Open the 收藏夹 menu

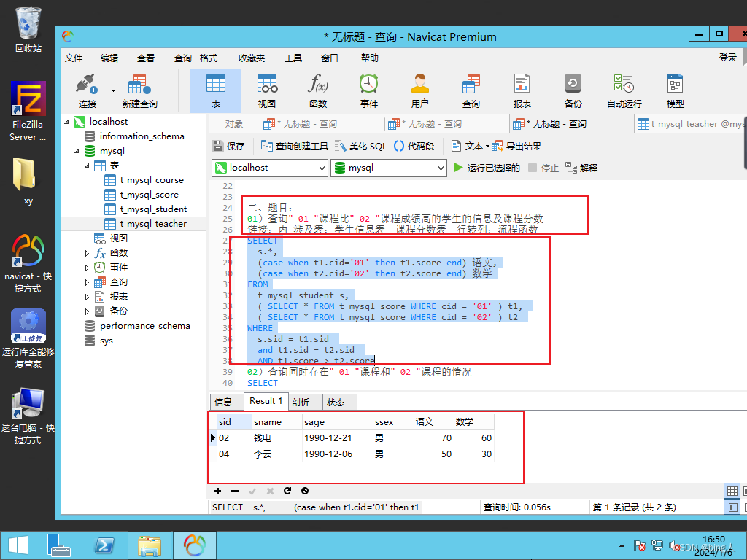tap(252, 58)
